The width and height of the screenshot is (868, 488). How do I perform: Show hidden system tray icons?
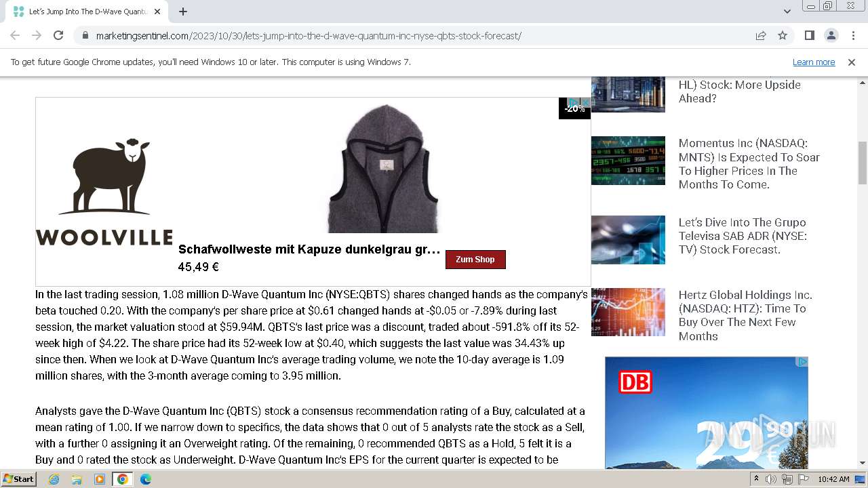point(757,479)
